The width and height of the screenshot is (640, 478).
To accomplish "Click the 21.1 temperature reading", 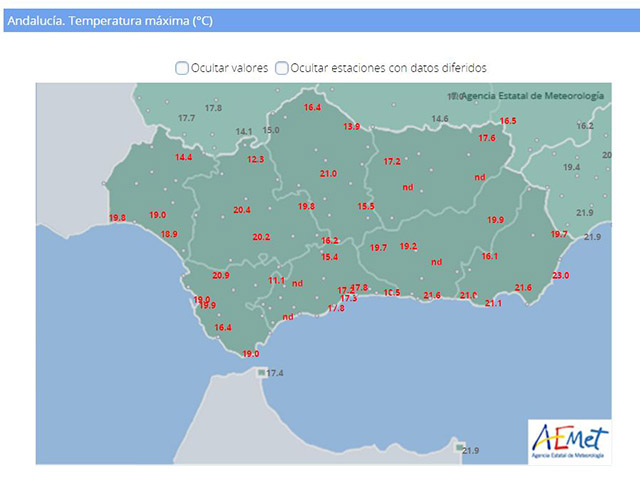I will (493, 303).
